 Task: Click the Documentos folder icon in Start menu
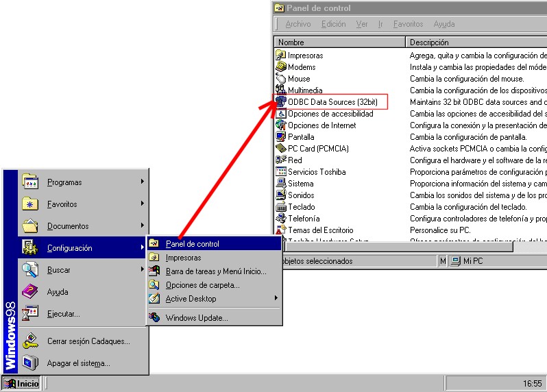pos(30,225)
